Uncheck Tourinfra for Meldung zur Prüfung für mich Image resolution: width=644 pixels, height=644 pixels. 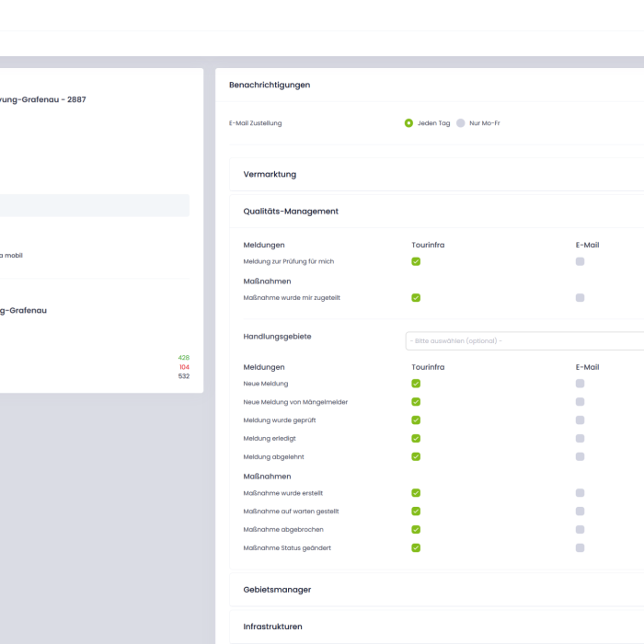point(416,261)
